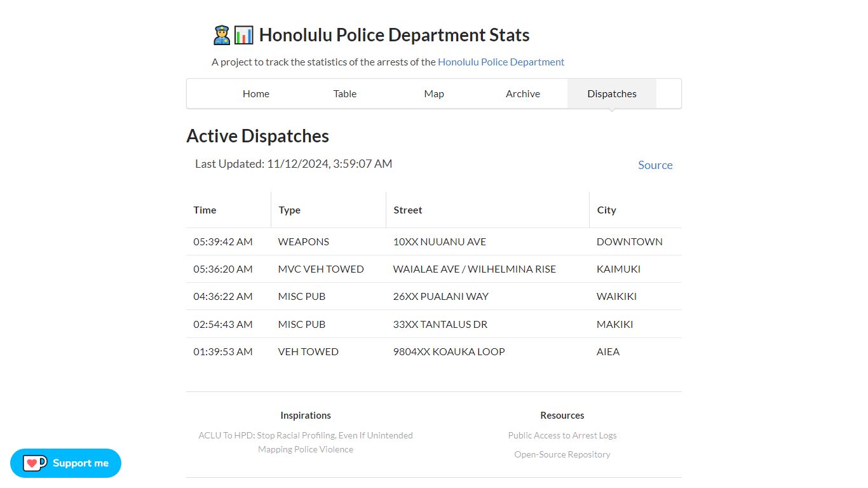Go to the Archive tab
This screenshot has height=488, width=868.
click(523, 93)
